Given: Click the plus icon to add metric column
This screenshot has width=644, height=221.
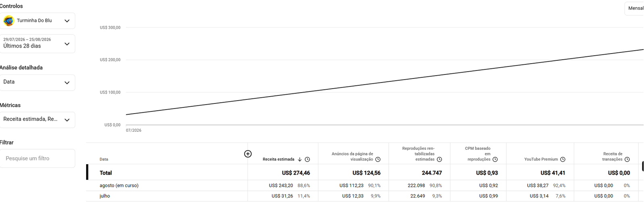Looking at the screenshot, I should pos(248,154).
